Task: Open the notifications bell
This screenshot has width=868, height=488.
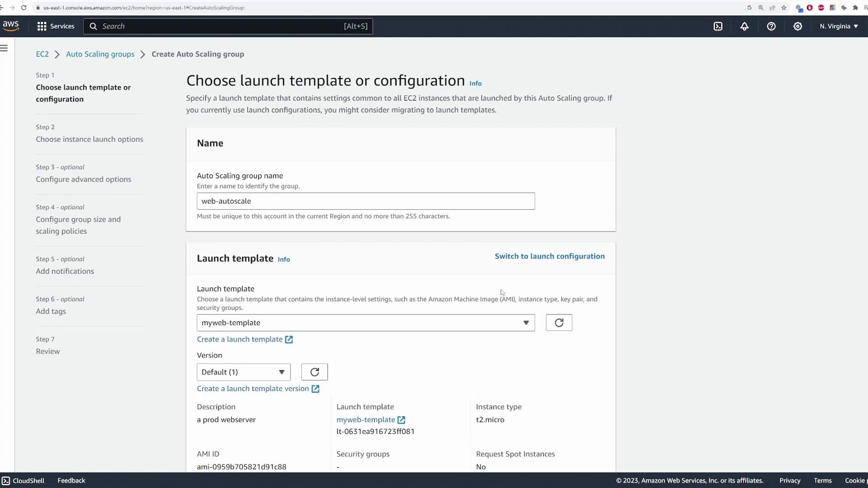Action: point(744,26)
